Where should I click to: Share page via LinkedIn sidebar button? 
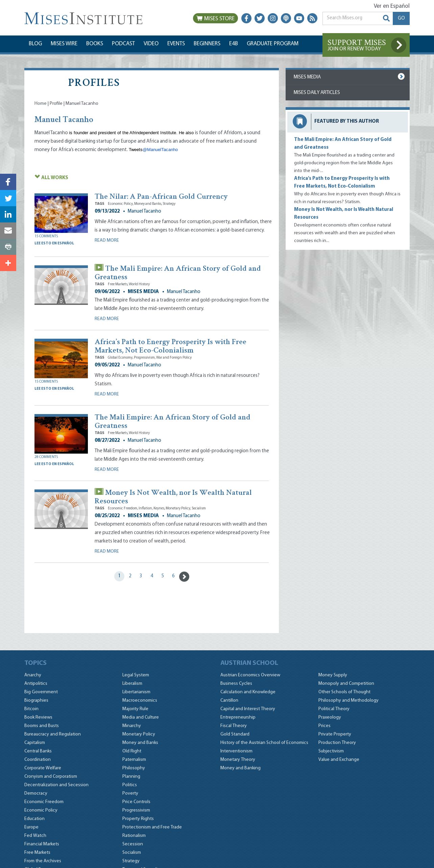[x=8, y=214]
